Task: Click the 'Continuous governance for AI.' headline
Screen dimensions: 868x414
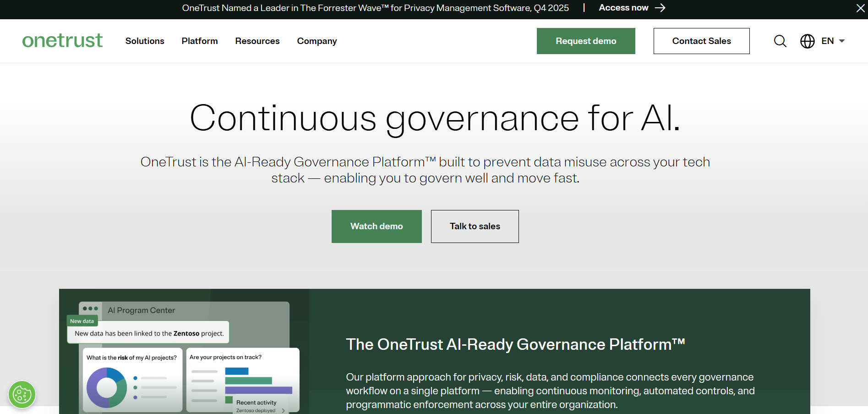Action: pos(434,118)
